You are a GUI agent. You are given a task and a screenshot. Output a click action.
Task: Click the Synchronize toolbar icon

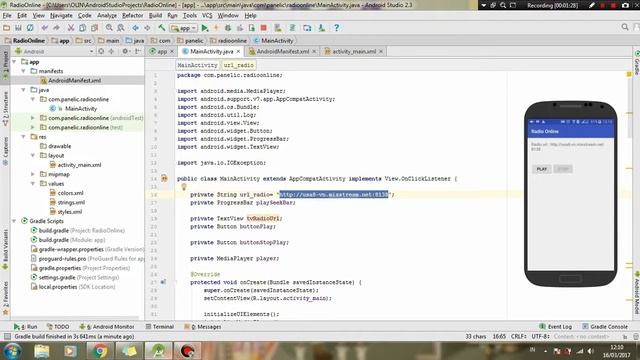pyautogui.click(x=30, y=28)
